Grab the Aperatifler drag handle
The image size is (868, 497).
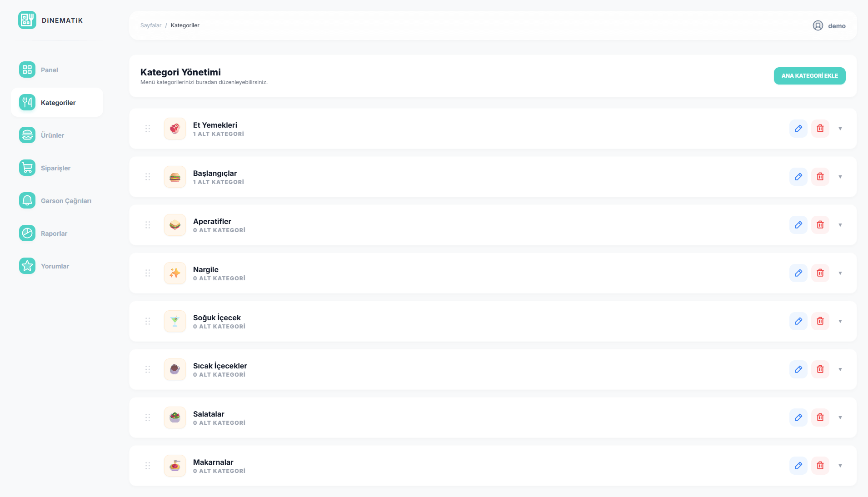[148, 225]
